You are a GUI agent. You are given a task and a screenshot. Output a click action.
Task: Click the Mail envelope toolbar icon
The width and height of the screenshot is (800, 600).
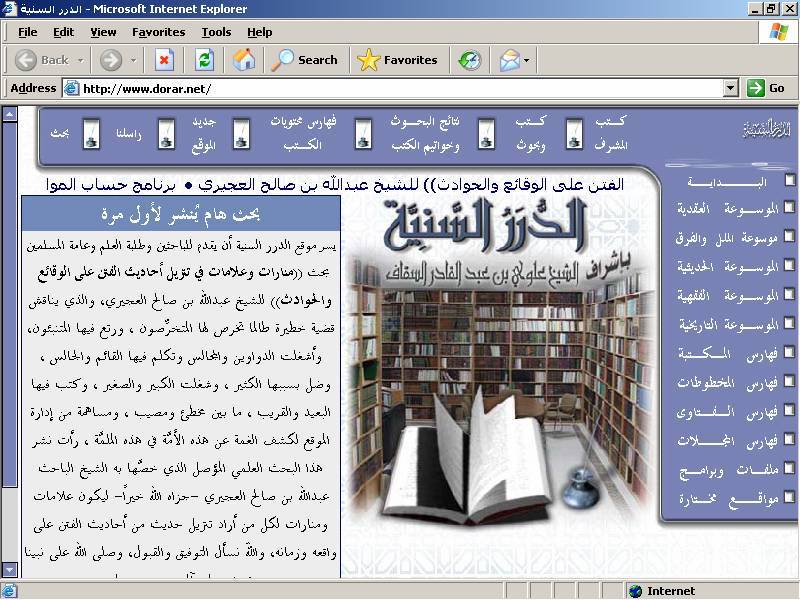pos(510,60)
